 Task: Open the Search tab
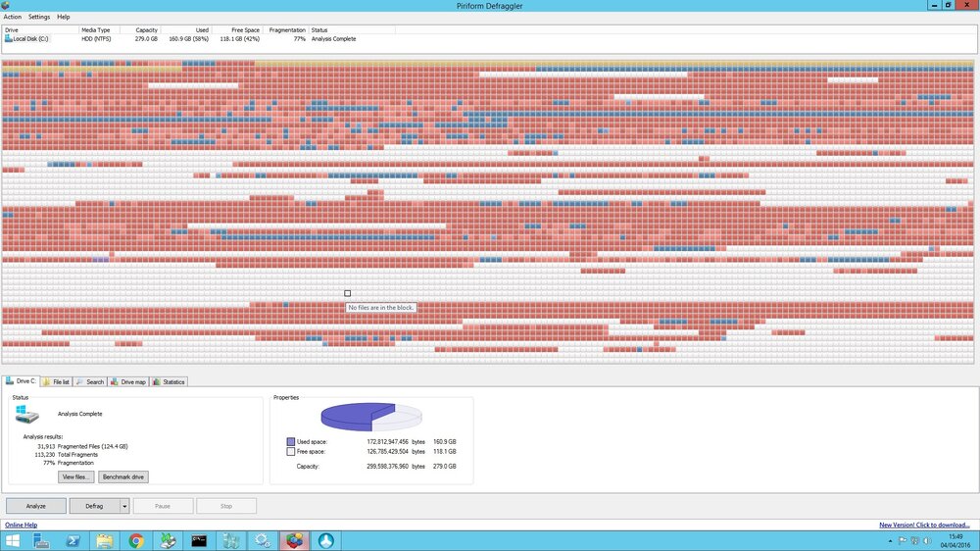[90, 381]
